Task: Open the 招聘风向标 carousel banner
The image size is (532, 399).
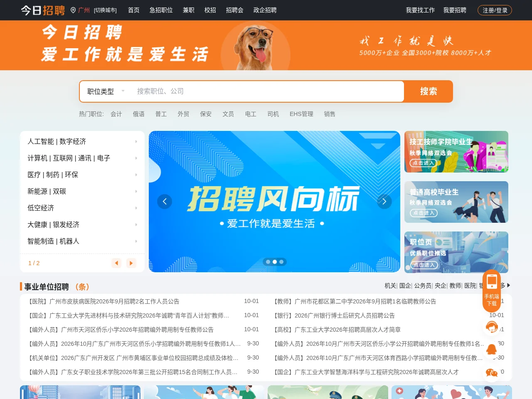Action: [x=274, y=202]
